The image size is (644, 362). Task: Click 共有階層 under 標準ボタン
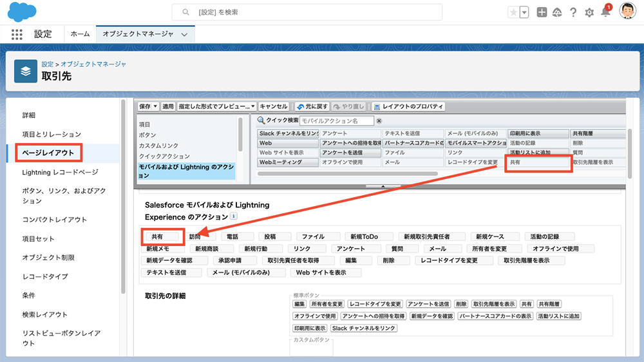[549, 304]
